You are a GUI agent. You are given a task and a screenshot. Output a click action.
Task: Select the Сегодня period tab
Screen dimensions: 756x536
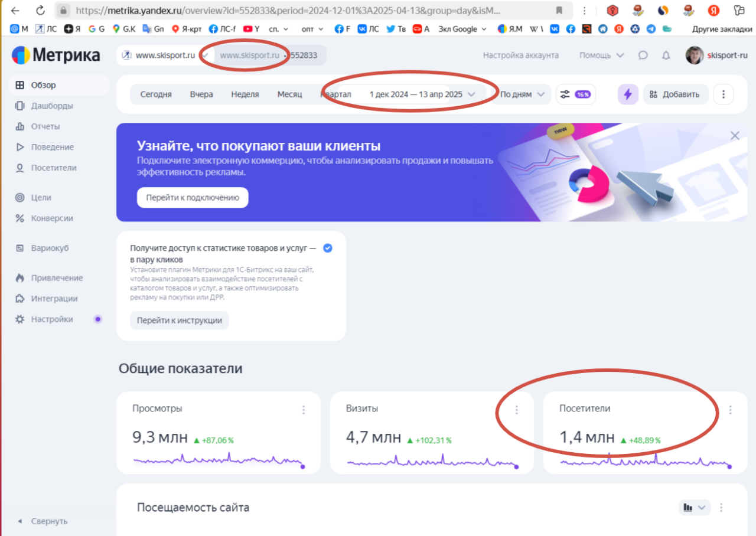point(156,94)
